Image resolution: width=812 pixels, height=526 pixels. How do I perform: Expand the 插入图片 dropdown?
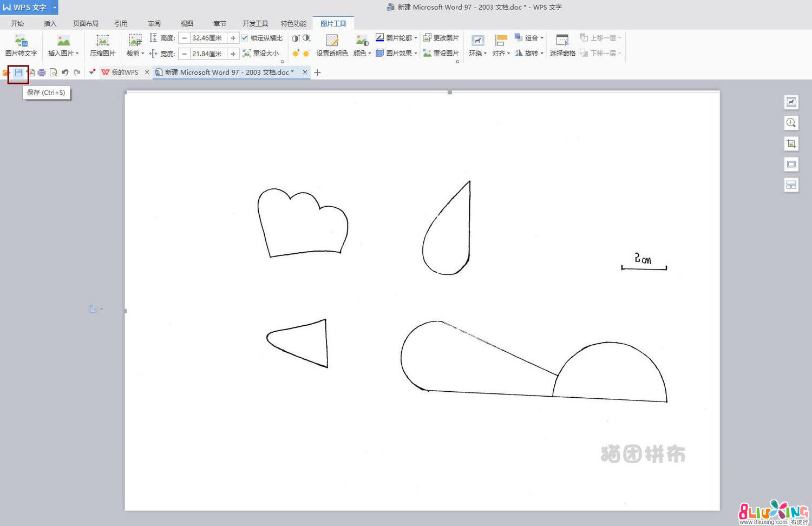[77, 53]
